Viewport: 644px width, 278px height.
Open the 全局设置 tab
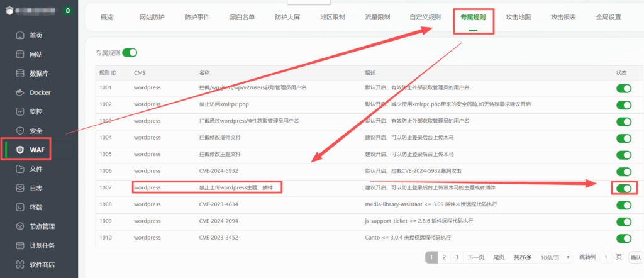coord(609,17)
